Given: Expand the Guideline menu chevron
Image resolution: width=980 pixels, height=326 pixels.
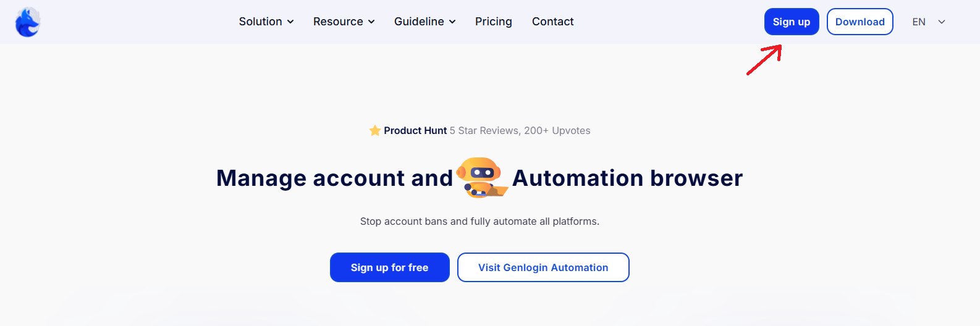Looking at the screenshot, I should (x=452, y=22).
